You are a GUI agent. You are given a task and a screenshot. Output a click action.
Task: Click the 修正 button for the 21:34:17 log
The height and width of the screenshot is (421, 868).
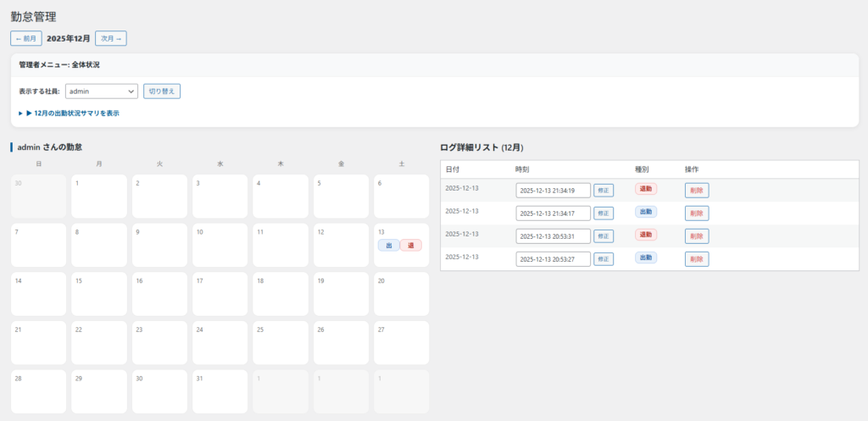[x=603, y=213]
